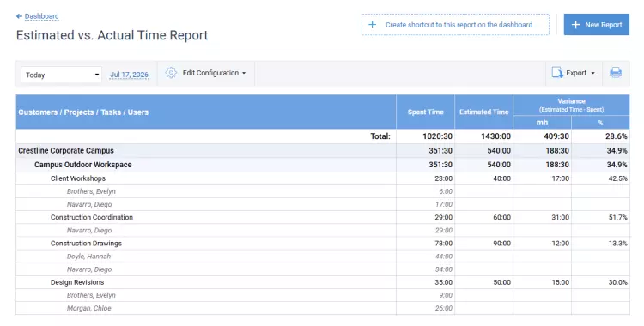Image resolution: width=644 pixels, height=326 pixels.
Task: Select the Client Workshops task row
Action: pos(322,178)
